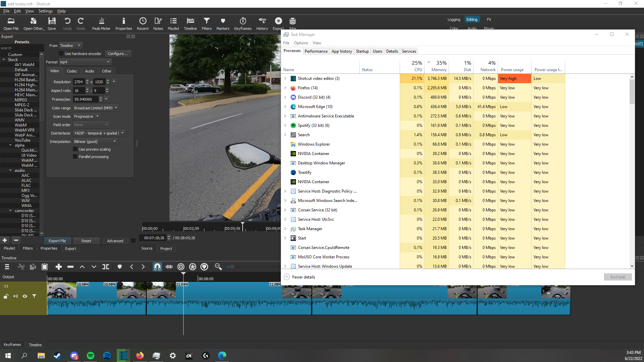
Task: Open Steam from the Windows taskbar
Action: [x=57, y=356]
